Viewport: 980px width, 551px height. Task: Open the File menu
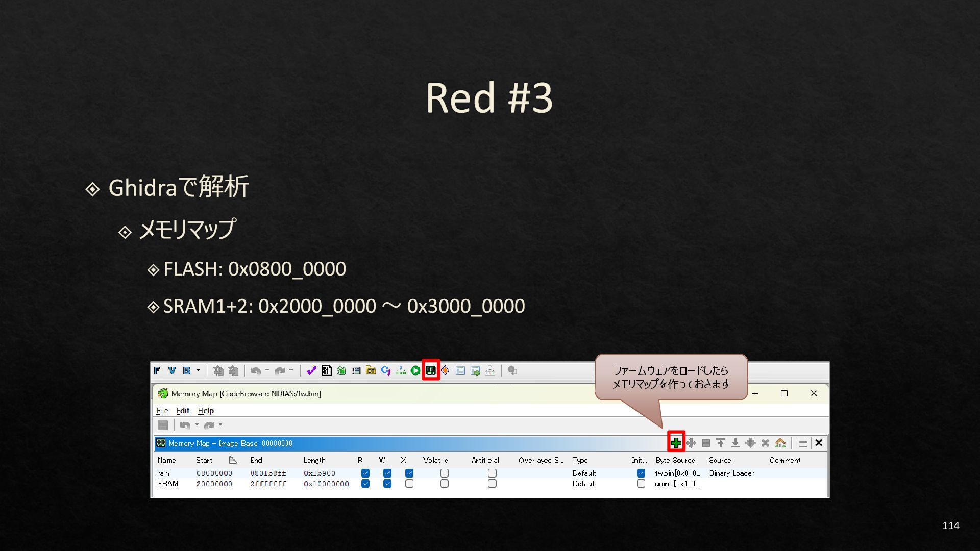(x=162, y=411)
